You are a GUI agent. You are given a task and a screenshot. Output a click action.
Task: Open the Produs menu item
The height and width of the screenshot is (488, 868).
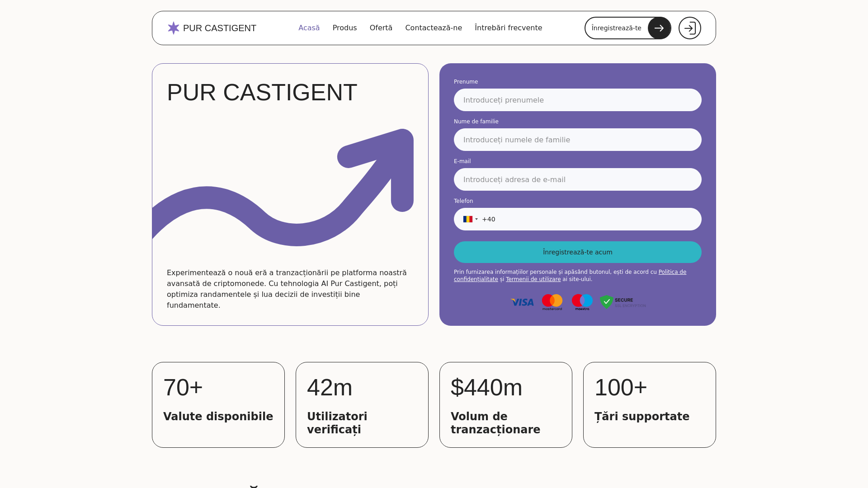coord(345,28)
